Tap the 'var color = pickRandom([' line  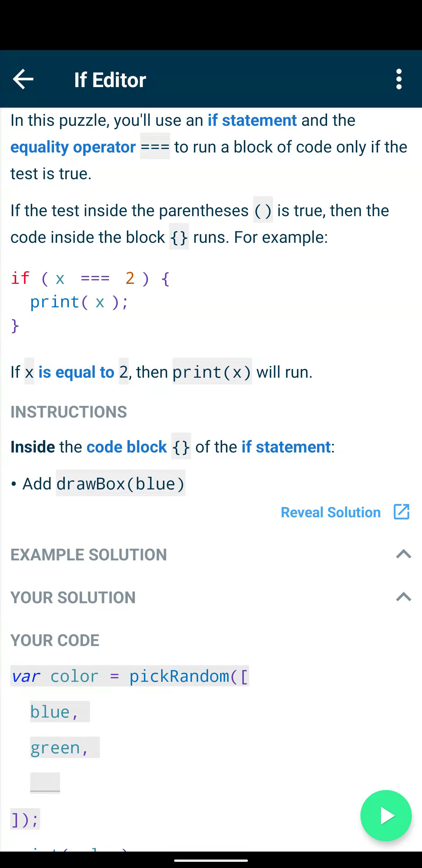click(130, 676)
